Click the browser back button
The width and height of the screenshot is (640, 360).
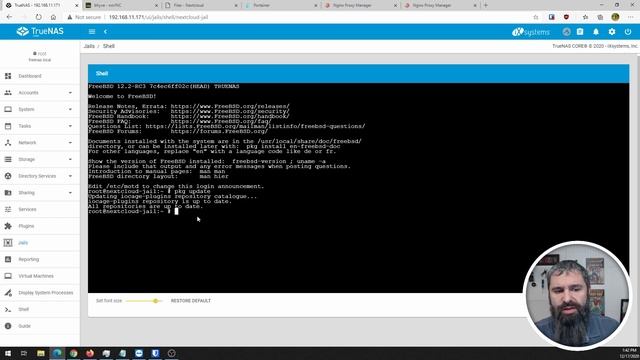click(9, 17)
